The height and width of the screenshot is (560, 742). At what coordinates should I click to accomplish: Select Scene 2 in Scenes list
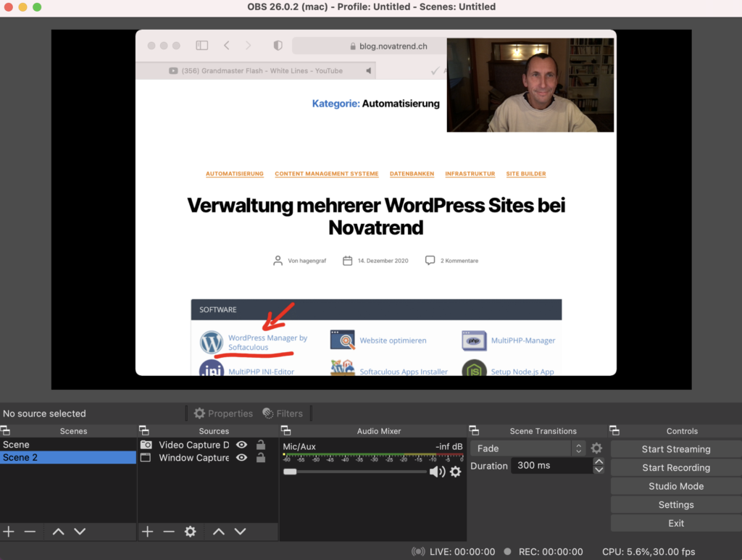tap(68, 457)
